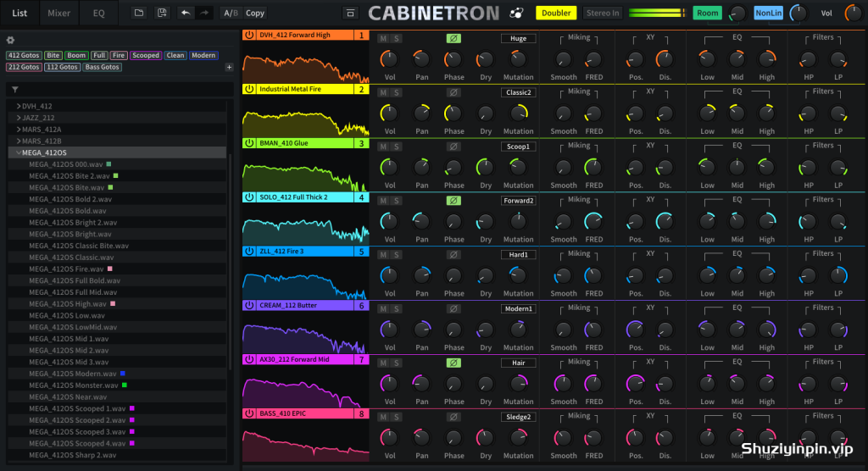This screenshot has width=868, height=471.
Task: Mute slot 6 with M button
Action: pyautogui.click(x=383, y=309)
